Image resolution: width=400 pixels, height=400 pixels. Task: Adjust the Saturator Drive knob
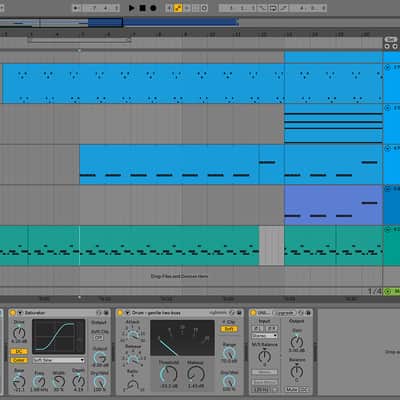(19, 333)
